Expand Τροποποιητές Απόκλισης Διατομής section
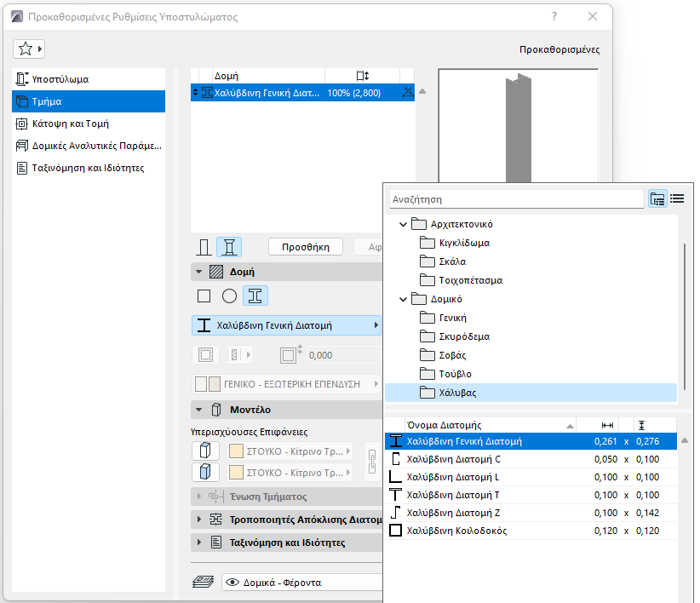 pyautogui.click(x=199, y=520)
